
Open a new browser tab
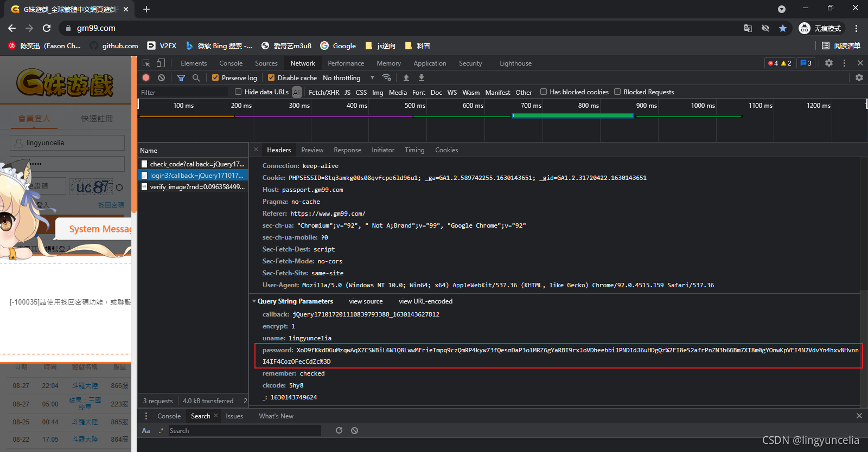pyautogui.click(x=146, y=9)
